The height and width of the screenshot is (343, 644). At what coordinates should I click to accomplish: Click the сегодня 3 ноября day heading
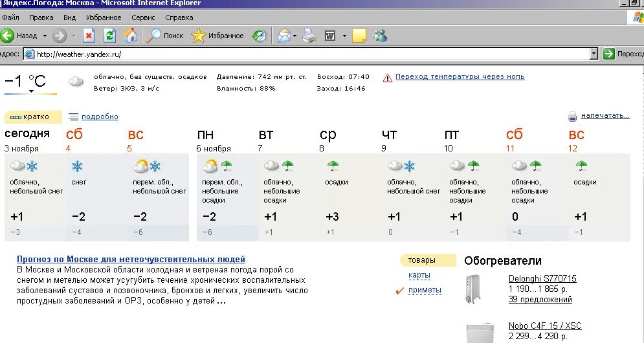[x=27, y=140]
